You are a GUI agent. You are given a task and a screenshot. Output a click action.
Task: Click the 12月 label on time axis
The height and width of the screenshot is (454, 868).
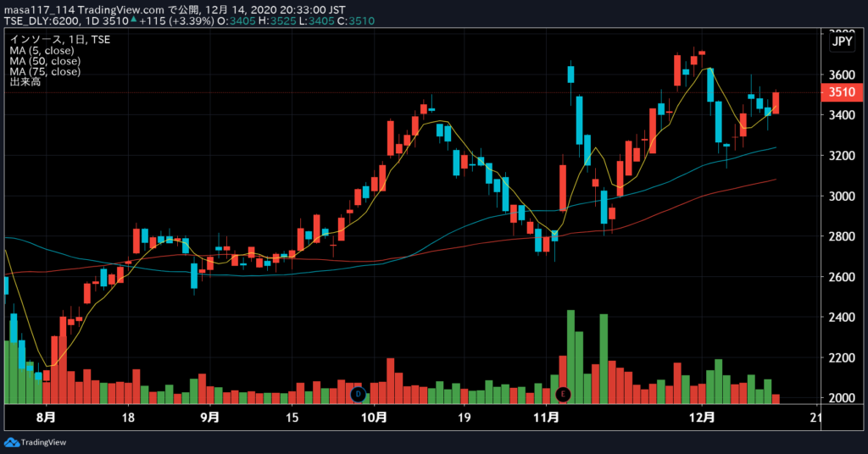(x=702, y=417)
